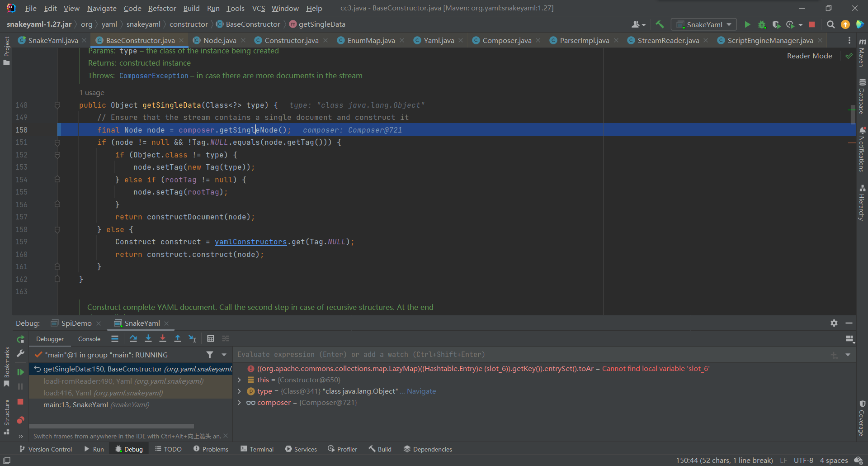Open Dependencies tool window

point(428,449)
